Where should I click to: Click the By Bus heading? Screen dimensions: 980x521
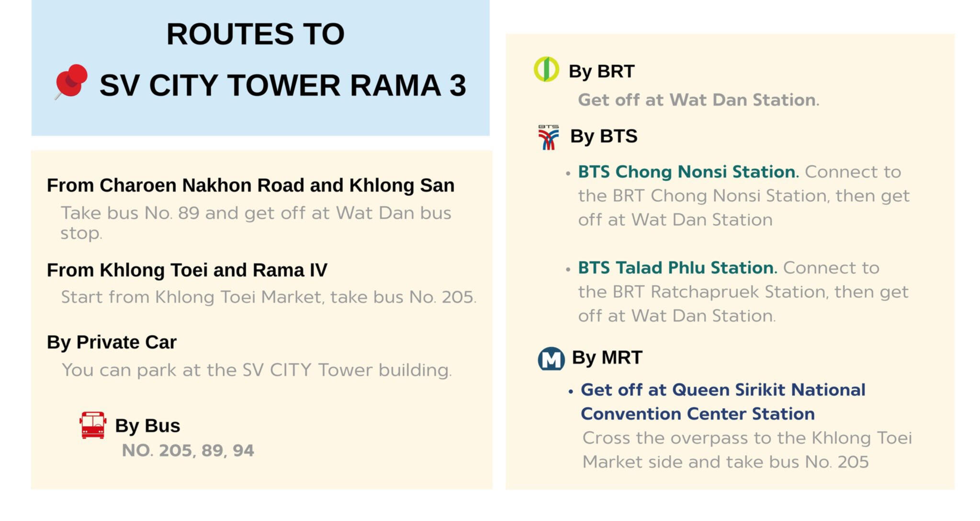pyautogui.click(x=147, y=426)
